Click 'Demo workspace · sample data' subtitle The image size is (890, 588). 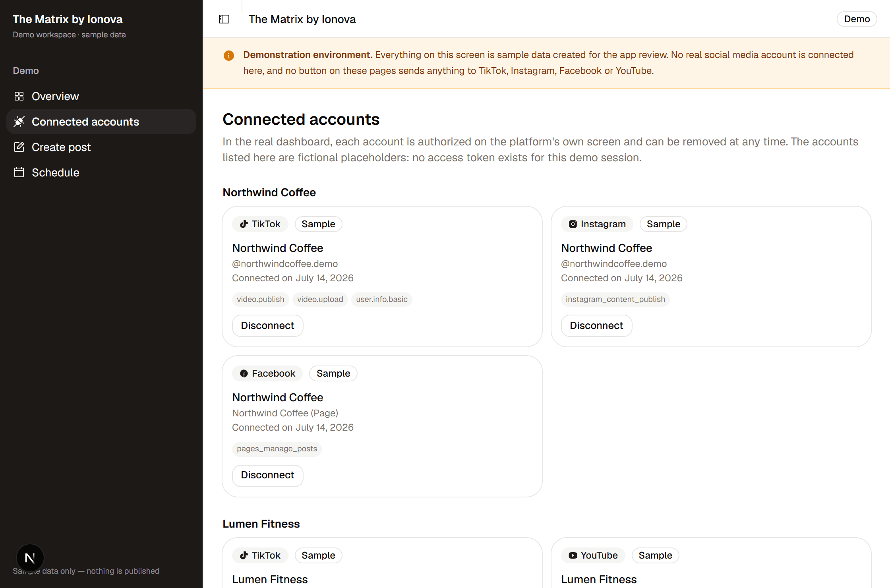69,35
